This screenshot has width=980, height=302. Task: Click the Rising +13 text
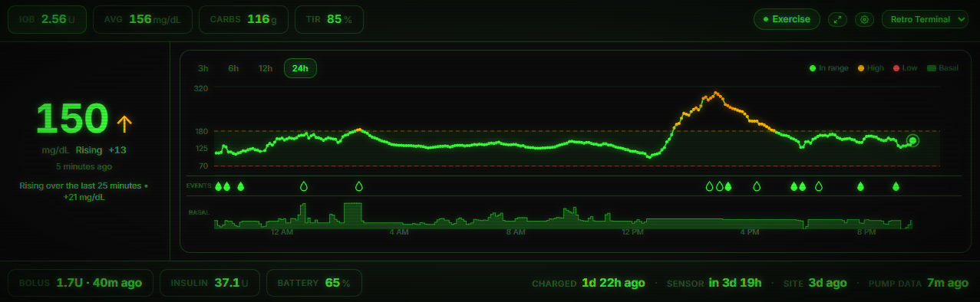[101, 150]
